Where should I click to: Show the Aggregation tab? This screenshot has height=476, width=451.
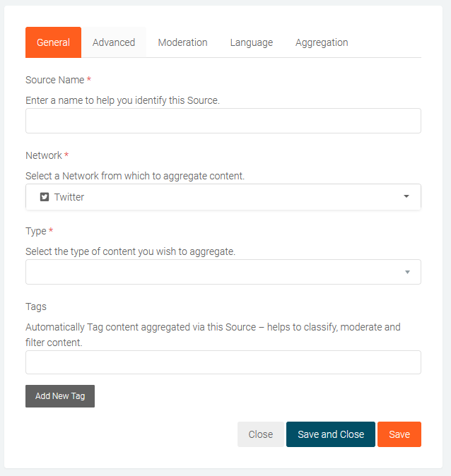click(x=322, y=42)
